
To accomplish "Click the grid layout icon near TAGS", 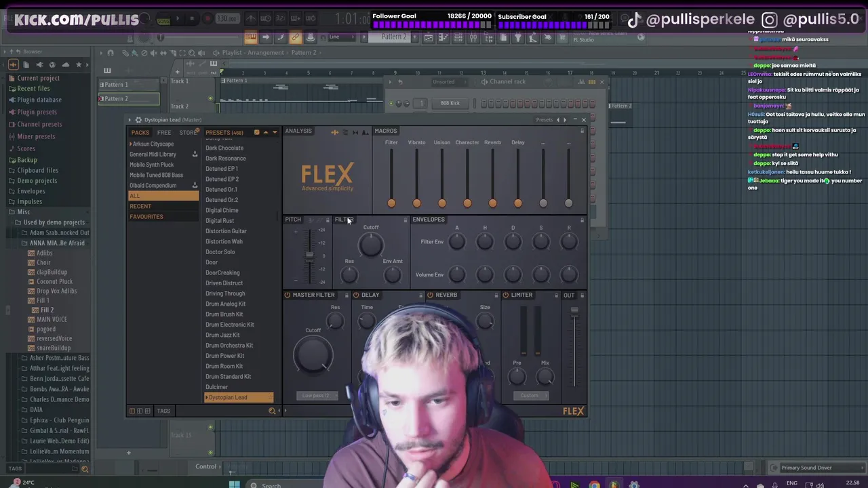I will coord(147,411).
